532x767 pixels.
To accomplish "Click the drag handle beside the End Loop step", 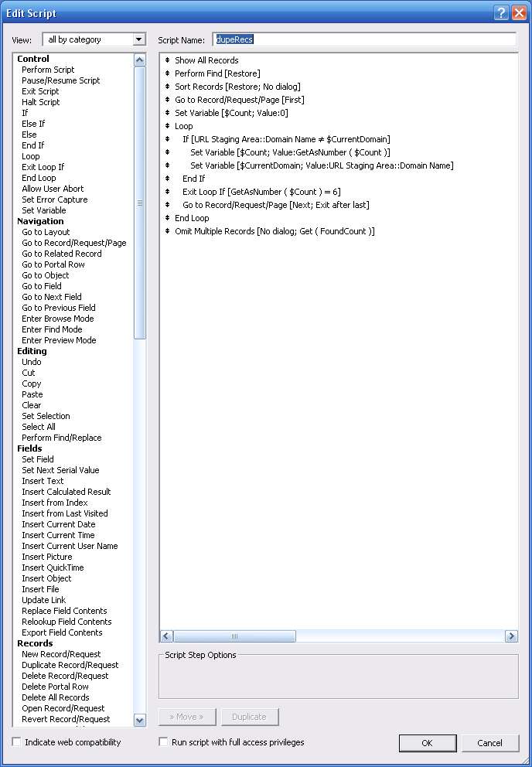I will coord(167,218).
